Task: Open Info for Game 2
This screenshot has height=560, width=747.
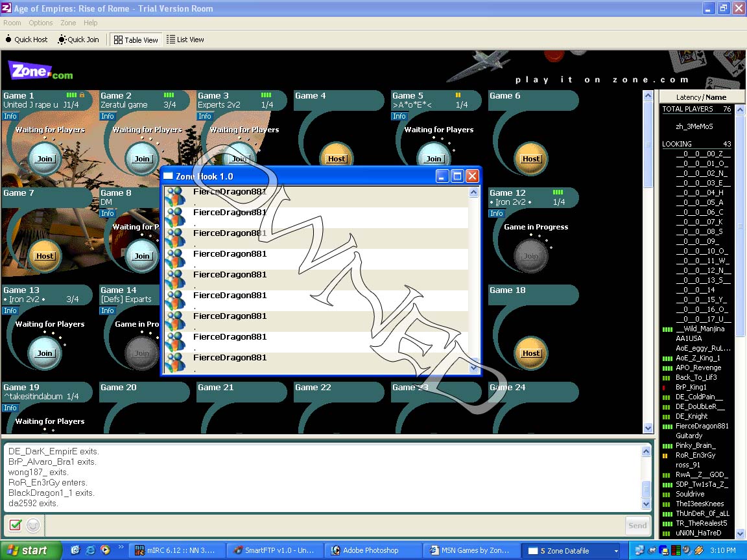Action: (107, 116)
